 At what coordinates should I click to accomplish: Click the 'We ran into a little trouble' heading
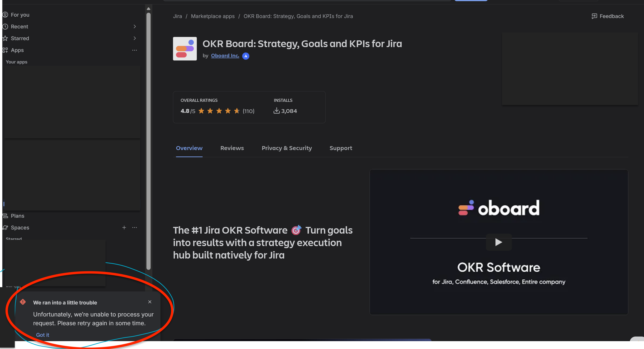(65, 303)
